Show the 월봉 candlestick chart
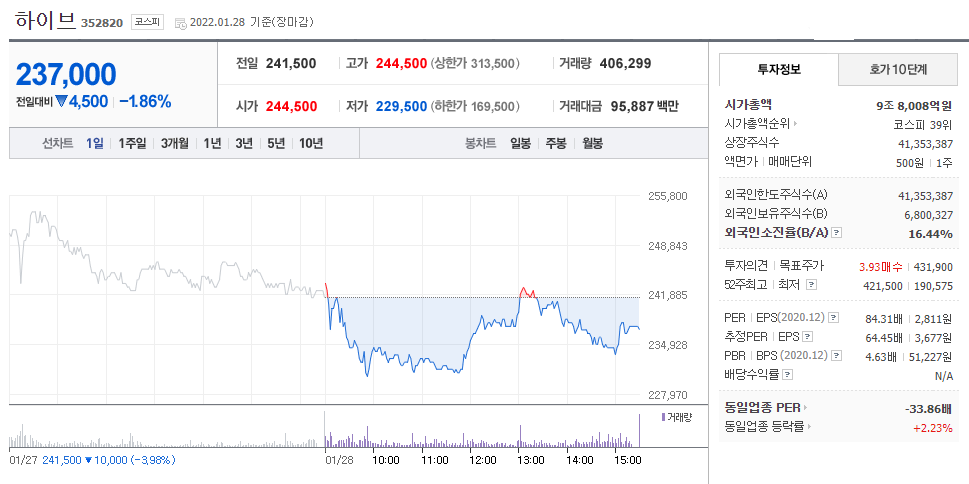Screen dimensions: 969x484 pyautogui.click(x=593, y=143)
